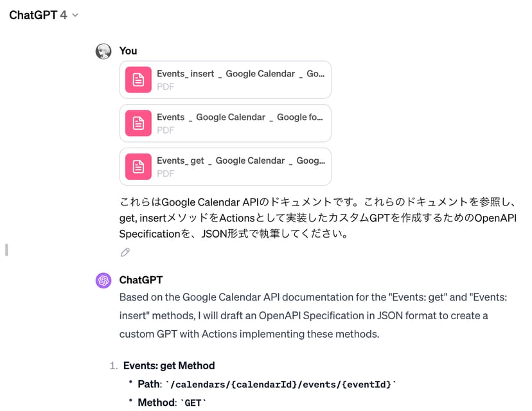Click the pencil icon to edit the message
This screenshot has height=411, width=532.
coord(125,252)
